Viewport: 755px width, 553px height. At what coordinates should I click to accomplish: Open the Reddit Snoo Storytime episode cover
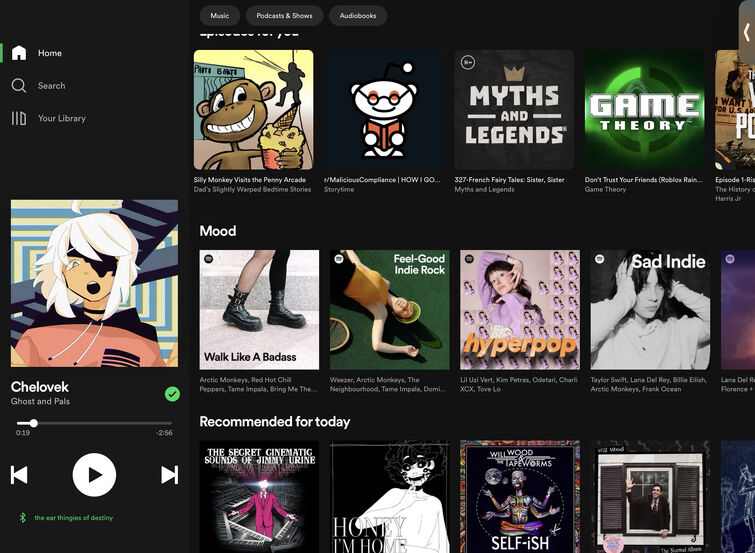384,110
